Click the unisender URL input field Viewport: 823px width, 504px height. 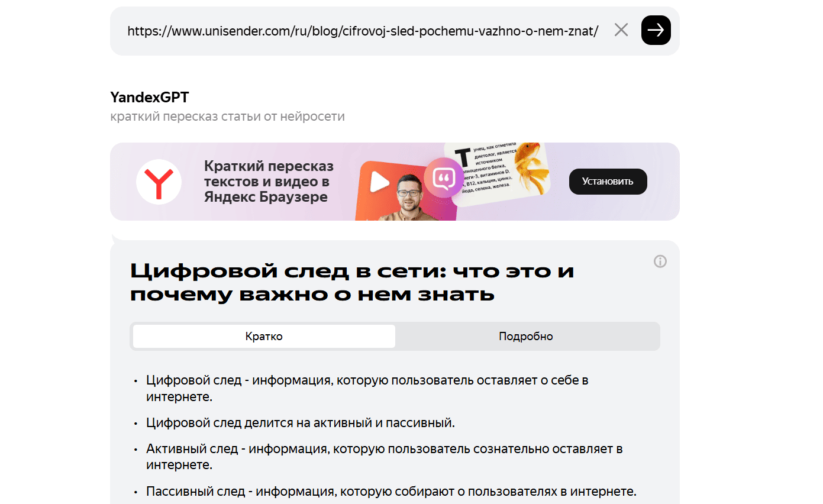363,31
